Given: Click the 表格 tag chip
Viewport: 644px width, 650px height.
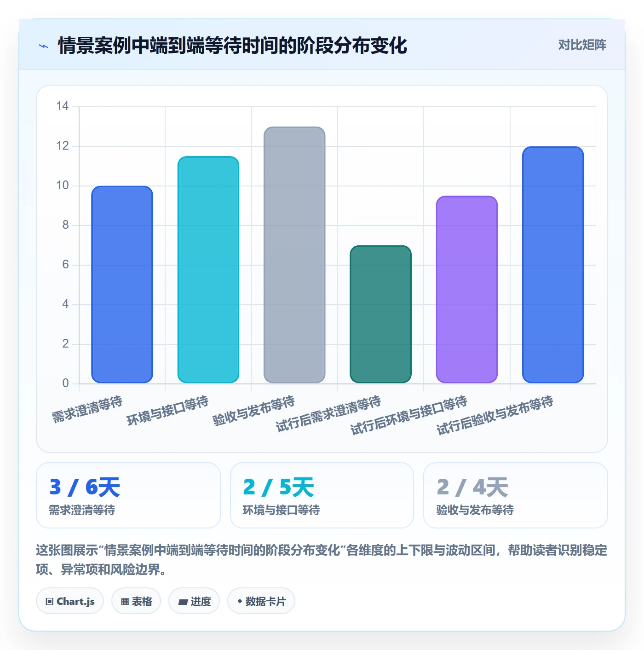Looking at the screenshot, I should tap(136, 601).
